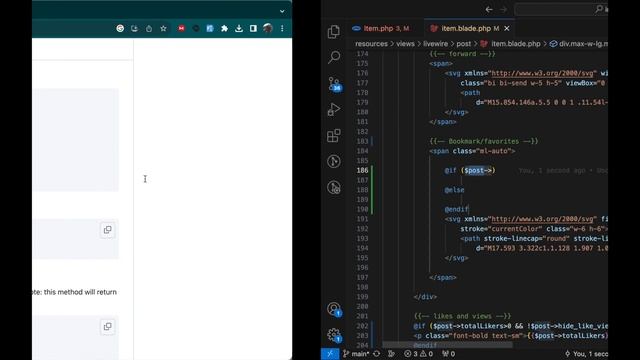Click the Bookmark/favorites comment line
Viewport: 640px width, 360px height.
tap(484, 142)
